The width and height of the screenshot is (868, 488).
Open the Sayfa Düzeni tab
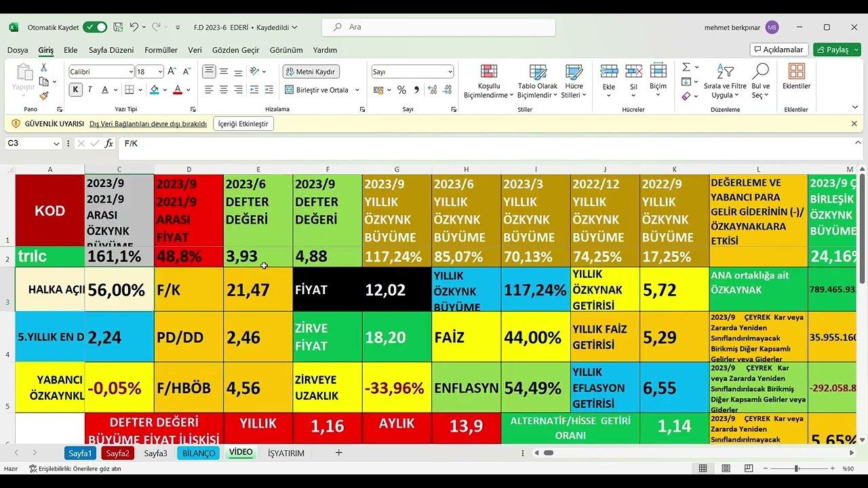(111, 50)
